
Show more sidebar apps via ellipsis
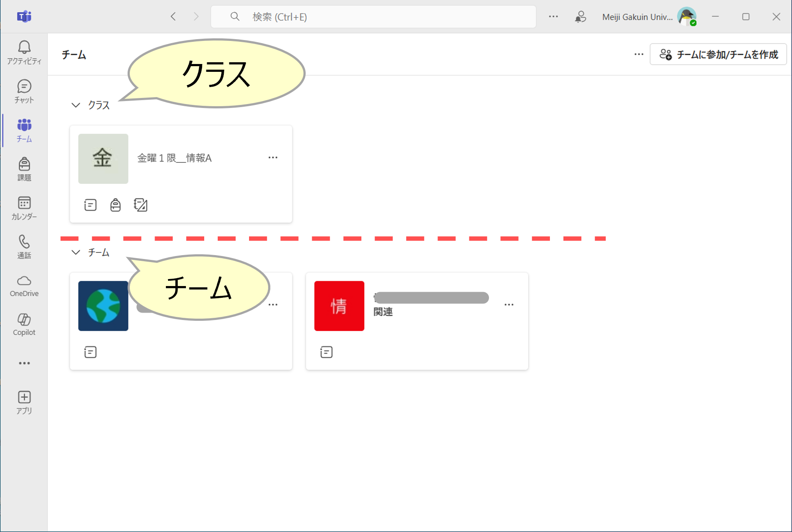[24, 363]
